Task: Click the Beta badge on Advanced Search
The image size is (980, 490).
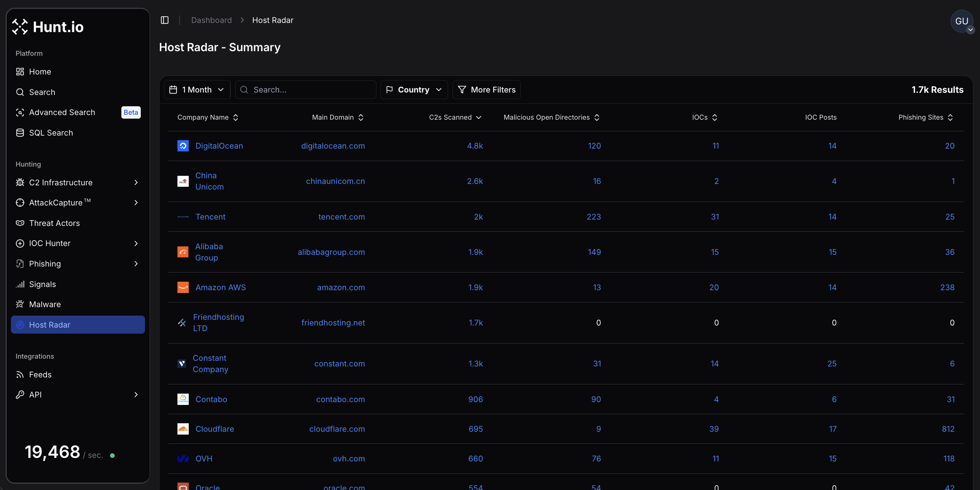Action: 131,112
